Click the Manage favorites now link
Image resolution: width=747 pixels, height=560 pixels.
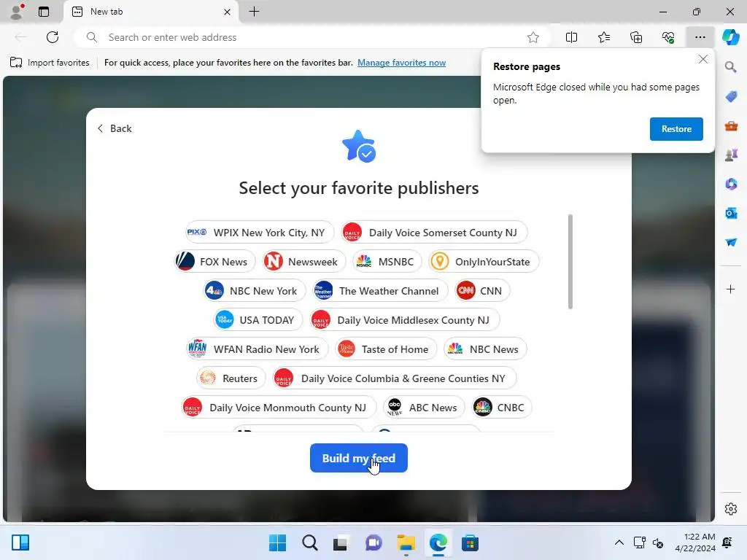(x=402, y=63)
